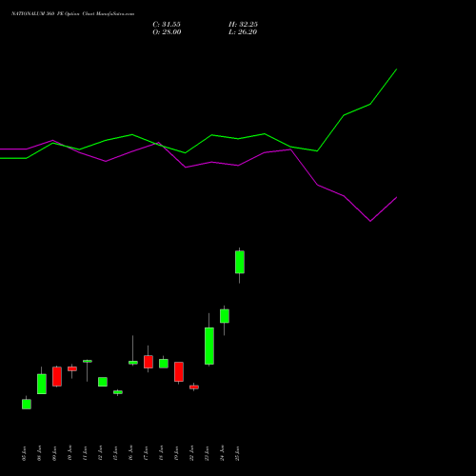Select the green candlestick above the '08' date
Image resolution: width=476 pixels, height=476 pixels.
(x=42, y=384)
